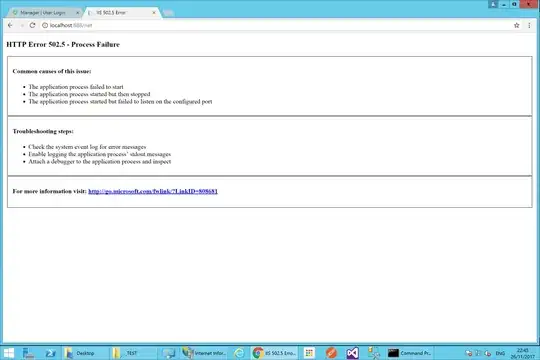540x360 pixels.
Task: Select the Chrome IIS 502.5 Error taskbar item
Action: [x=274, y=353]
